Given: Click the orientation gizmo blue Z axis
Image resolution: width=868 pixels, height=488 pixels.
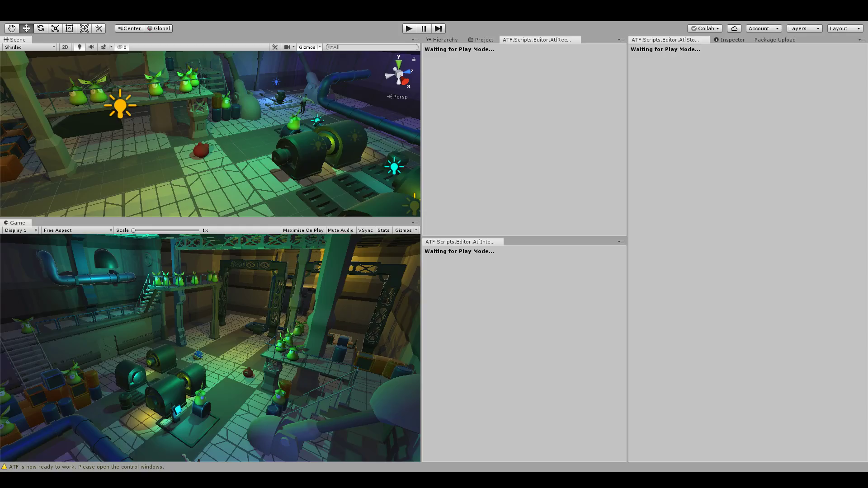Looking at the screenshot, I should pyautogui.click(x=409, y=71).
